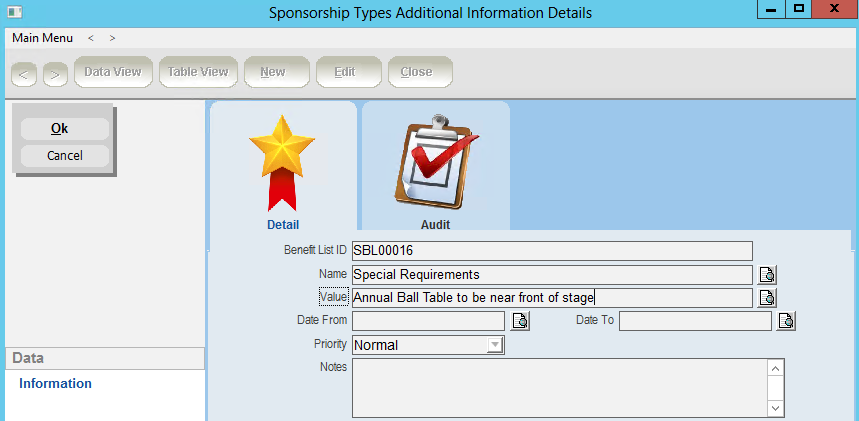Click into the Notes text area

[x=558, y=388]
